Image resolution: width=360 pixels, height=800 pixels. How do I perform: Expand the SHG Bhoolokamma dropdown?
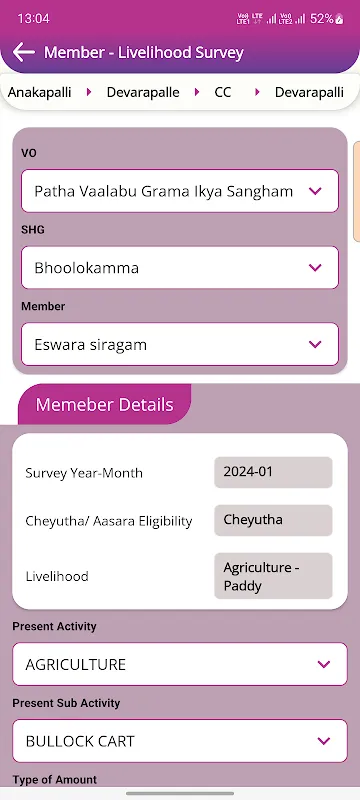click(179, 268)
